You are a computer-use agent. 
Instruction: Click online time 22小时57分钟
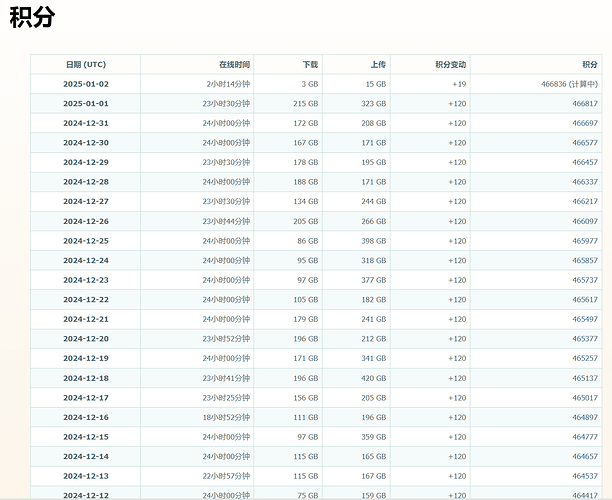pos(226,476)
